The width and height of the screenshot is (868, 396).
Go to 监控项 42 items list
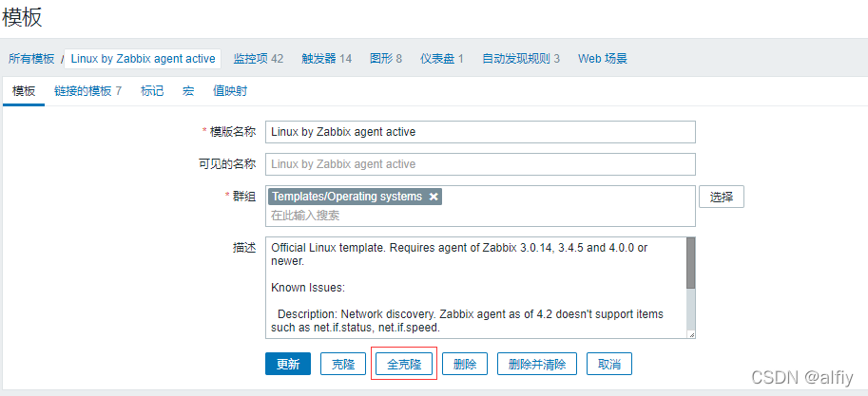coord(258,59)
